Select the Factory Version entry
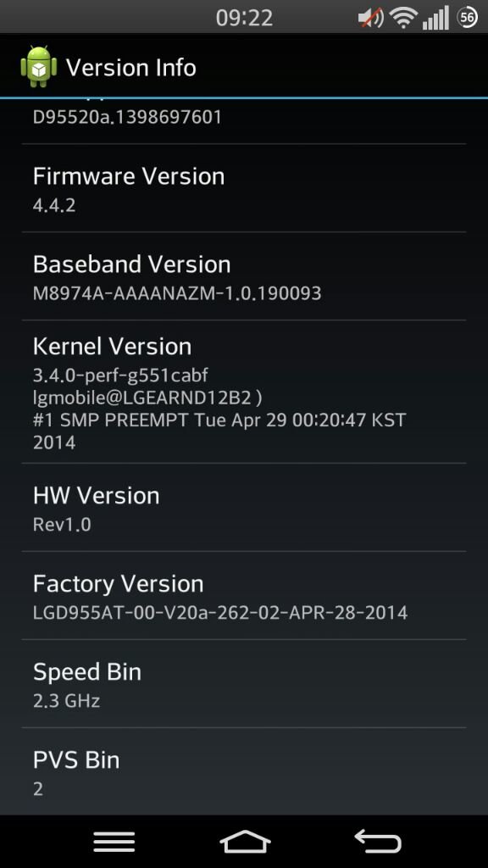 244,596
